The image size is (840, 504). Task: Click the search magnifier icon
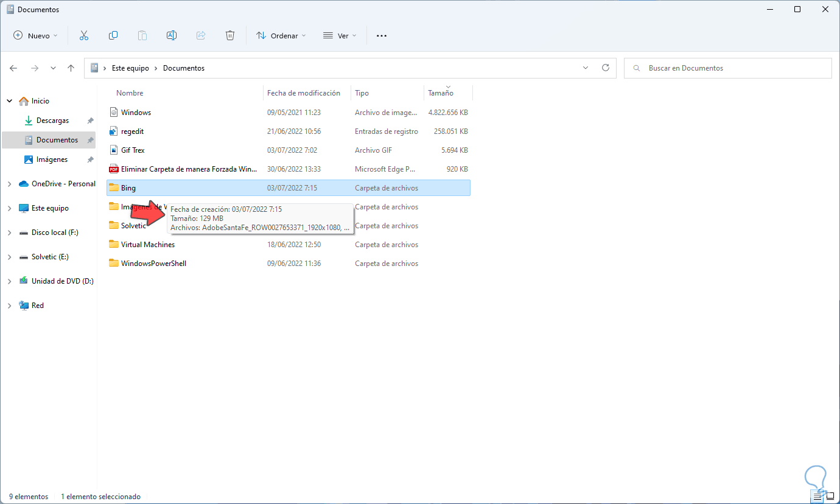pos(637,68)
